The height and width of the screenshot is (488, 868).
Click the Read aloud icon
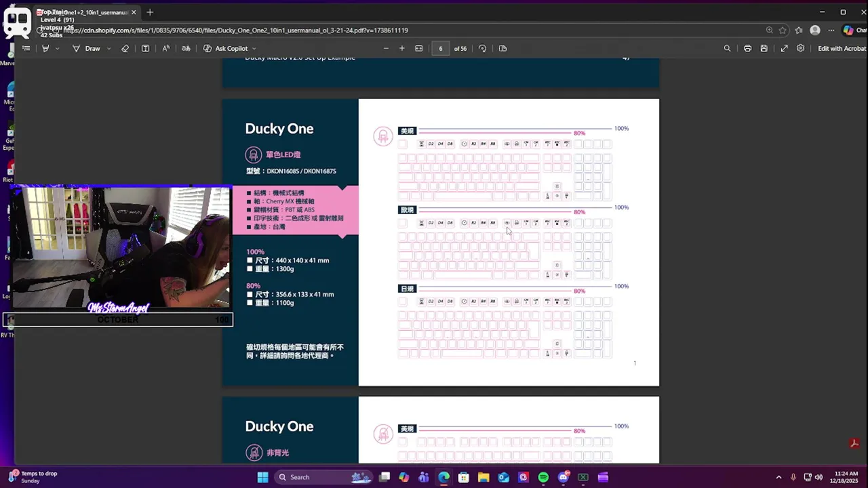(166, 48)
